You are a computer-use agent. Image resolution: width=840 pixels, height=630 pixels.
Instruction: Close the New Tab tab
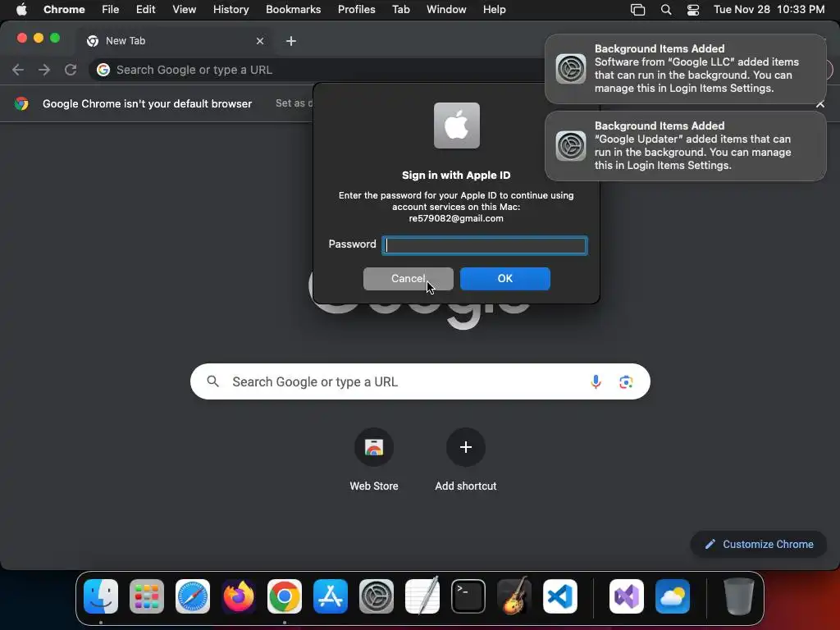click(x=260, y=41)
